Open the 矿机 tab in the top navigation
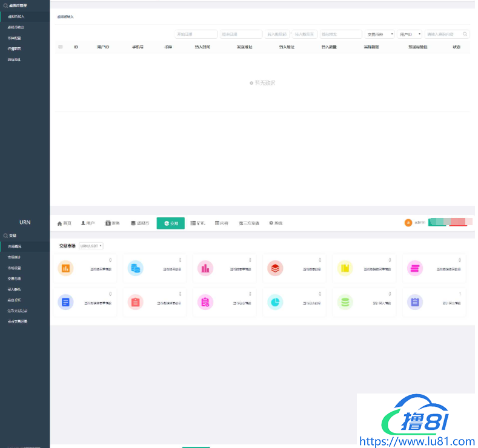Image resolution: width=478 pixels, height=448 pixels. (x=198, y=223)
